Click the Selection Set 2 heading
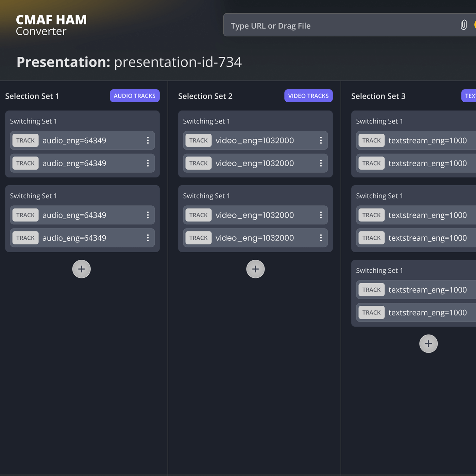The height and width of the screenshot is (476, 476). pos(205,96)
